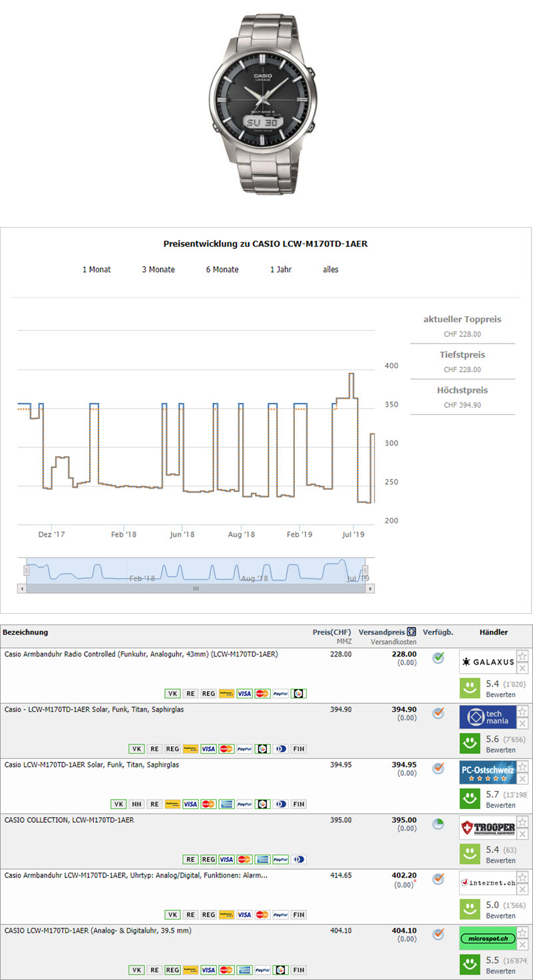Open the techmania merchant logo

tap(487, 717)
